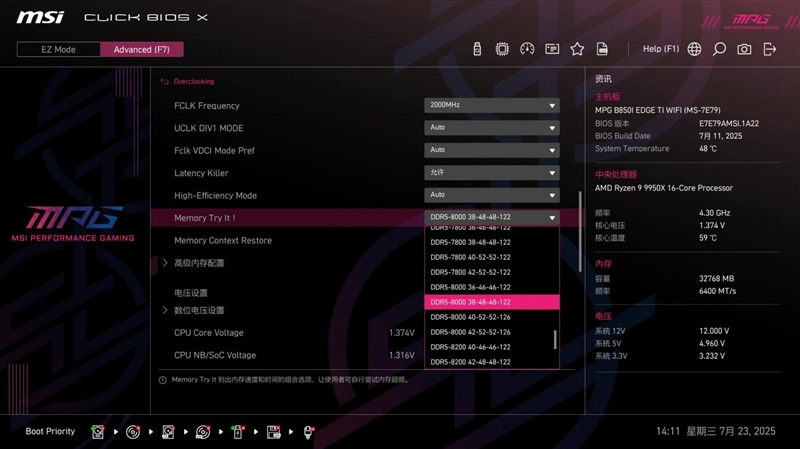Open the FCLK Frequency 2000MHz dropdown
The image size is (800, 449).
point(492,105)
